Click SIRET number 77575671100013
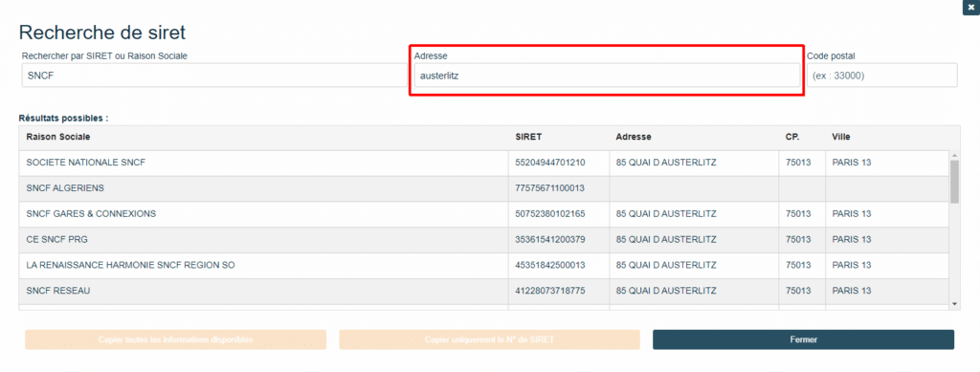The image size is (980, 372). [x=550, y=188]
